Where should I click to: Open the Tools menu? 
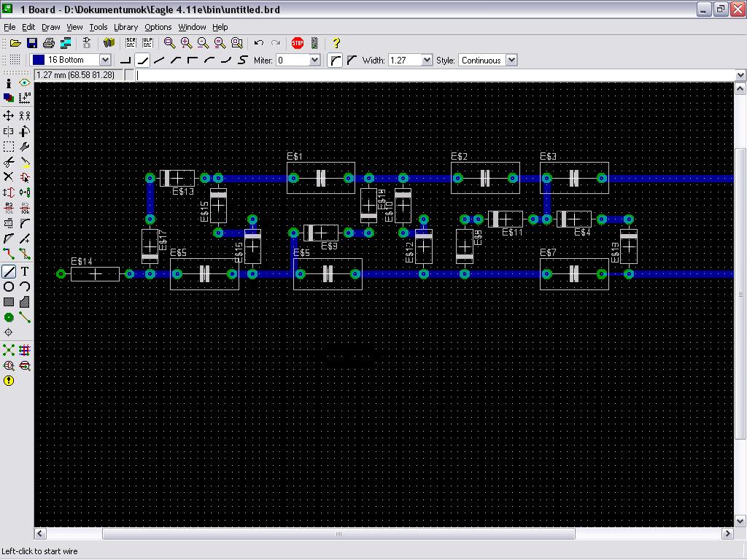click(x=98, y=27)
